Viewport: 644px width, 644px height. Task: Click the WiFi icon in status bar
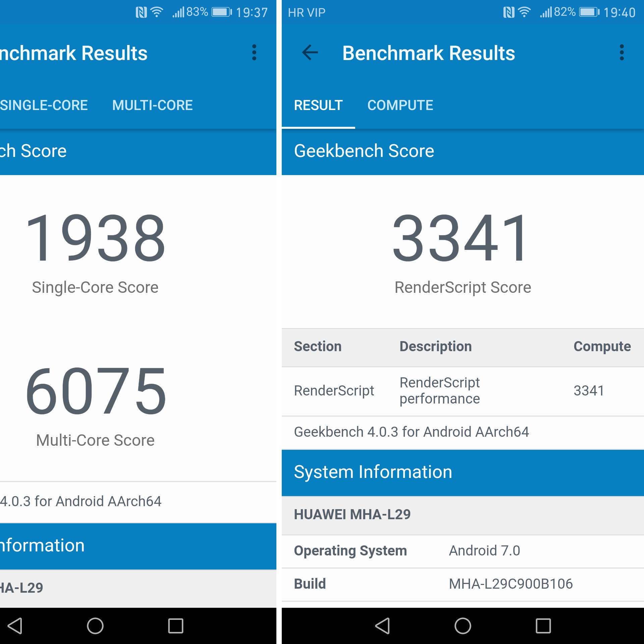[x=150, y=11]
